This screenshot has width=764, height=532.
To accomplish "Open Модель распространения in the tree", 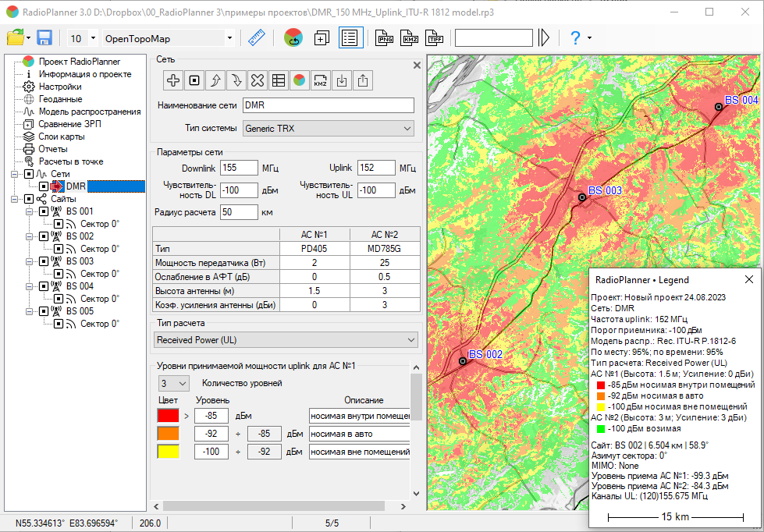I will pyautogui.click(x=90, y=112).
